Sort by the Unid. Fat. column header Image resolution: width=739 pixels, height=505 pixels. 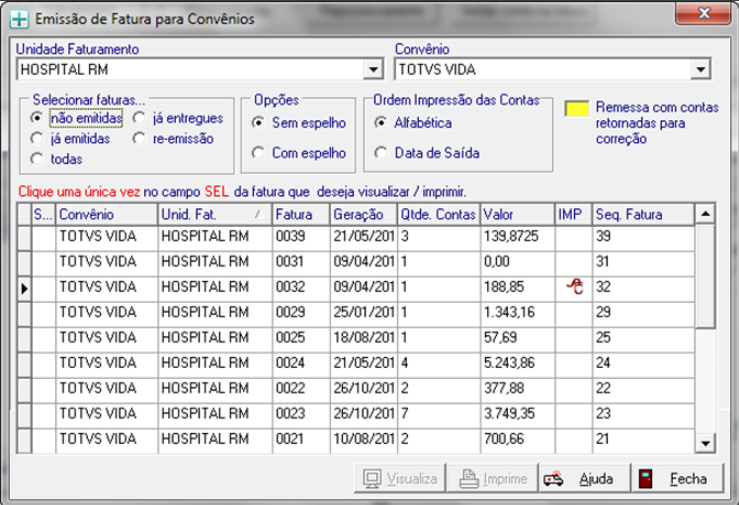tap(215, 214)
